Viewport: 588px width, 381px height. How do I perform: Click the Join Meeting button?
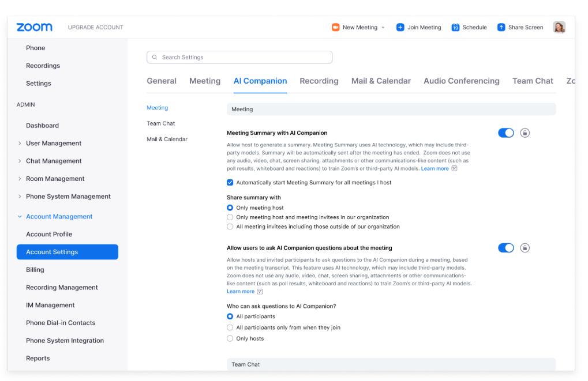tap(418, 27)
